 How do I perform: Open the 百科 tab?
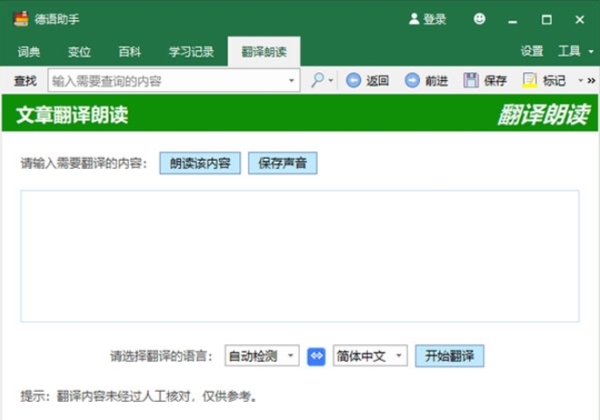click(x=130, y=52)
